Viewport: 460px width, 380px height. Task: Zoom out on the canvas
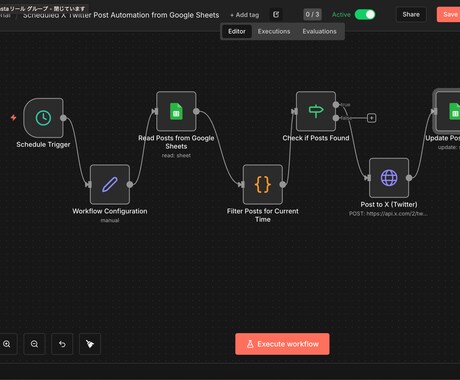34,344
